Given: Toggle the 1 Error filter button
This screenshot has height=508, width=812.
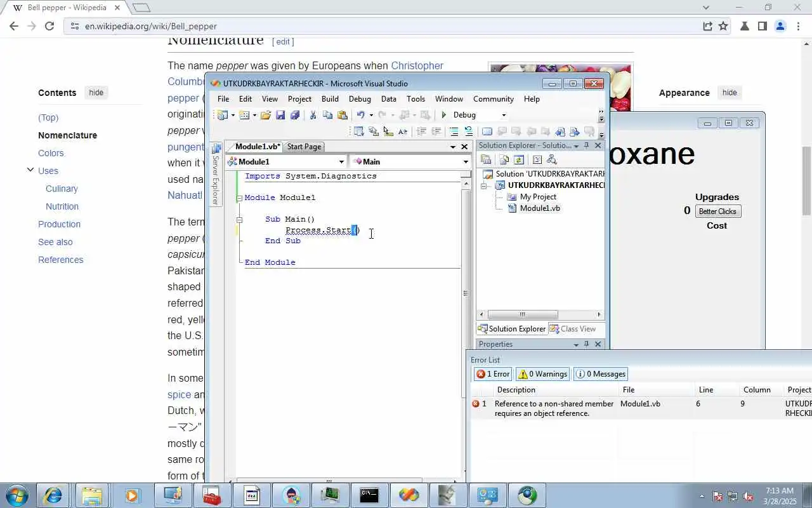Looking at the screenshot, I should [x=492, y=374].
